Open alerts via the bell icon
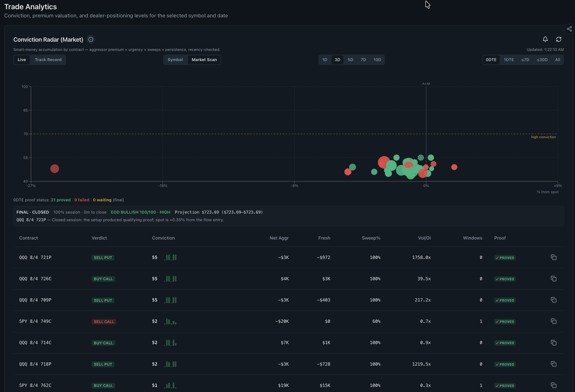 545,39
